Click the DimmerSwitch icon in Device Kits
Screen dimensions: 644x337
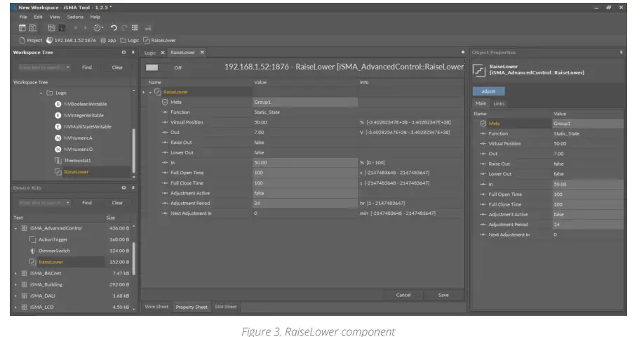(32, 251)
